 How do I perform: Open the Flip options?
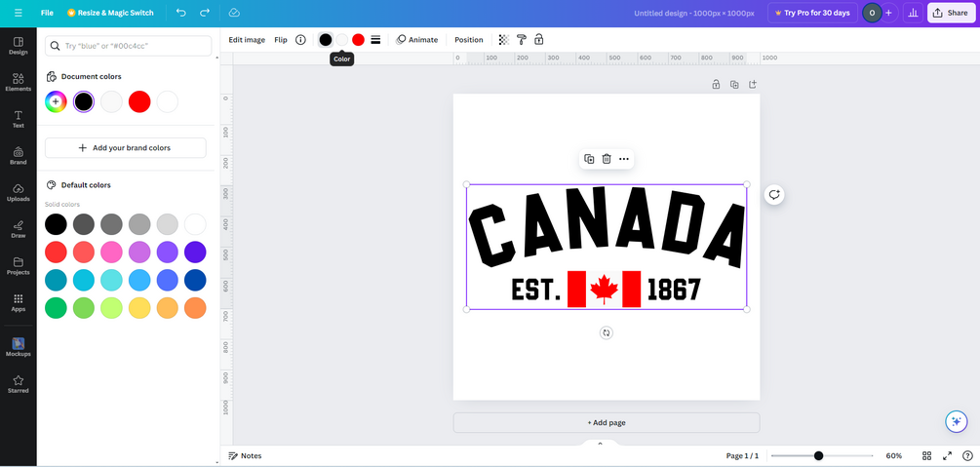281,40
